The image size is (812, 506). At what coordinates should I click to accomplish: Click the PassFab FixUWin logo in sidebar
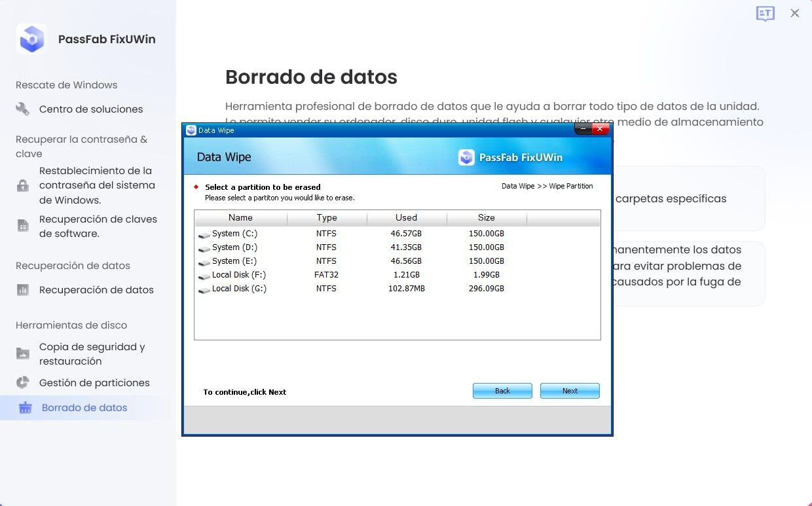[32, 39]
